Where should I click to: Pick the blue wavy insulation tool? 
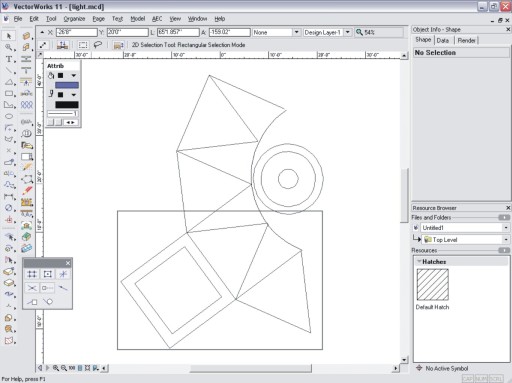click(x=26, y=105)
